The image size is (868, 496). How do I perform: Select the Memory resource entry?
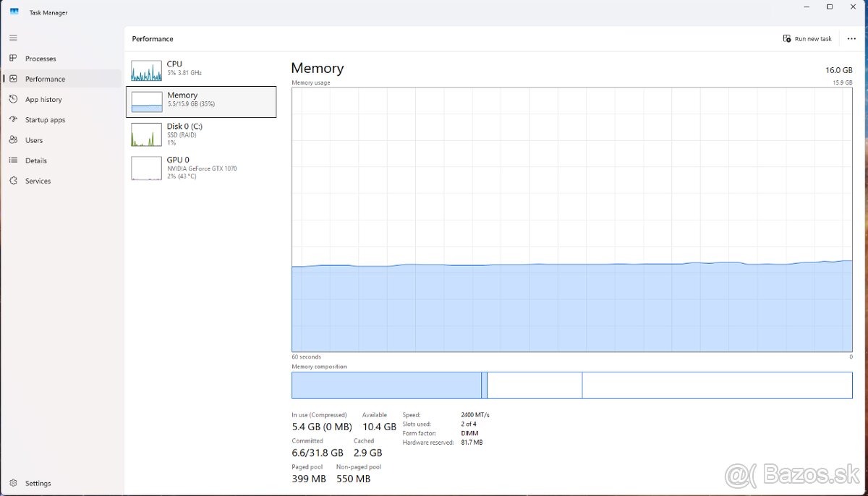pyautogui.click(x=201, y=101)
